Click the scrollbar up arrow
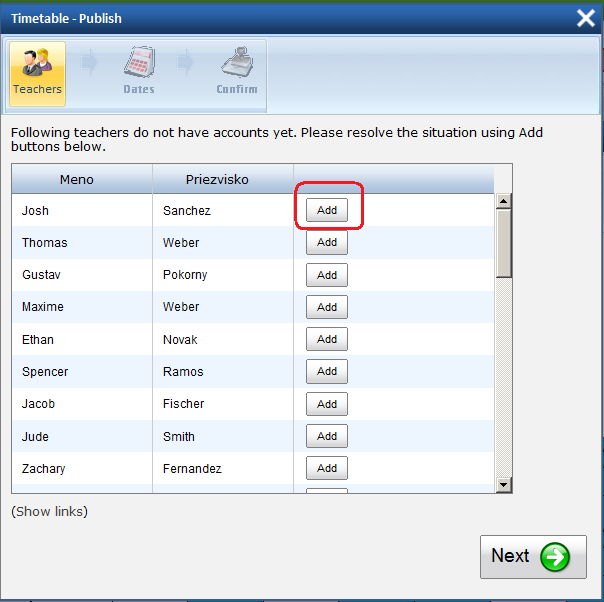This screenshot has width=604, height=602. [x=504, y=202]
